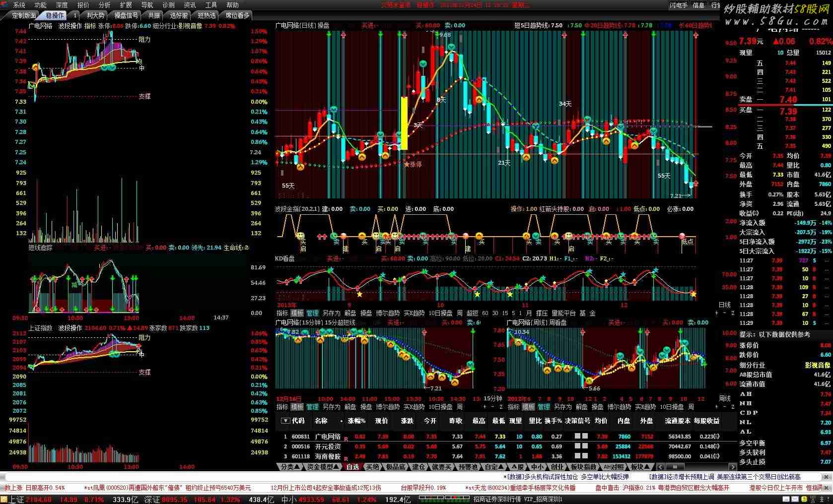Open the 资讯 menu

point(190,5)
